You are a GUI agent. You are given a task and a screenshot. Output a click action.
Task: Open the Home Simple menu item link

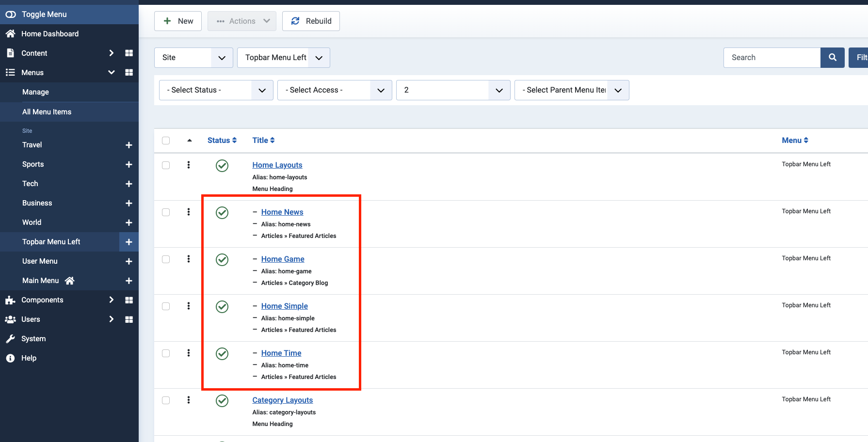[x=284, y=306]
